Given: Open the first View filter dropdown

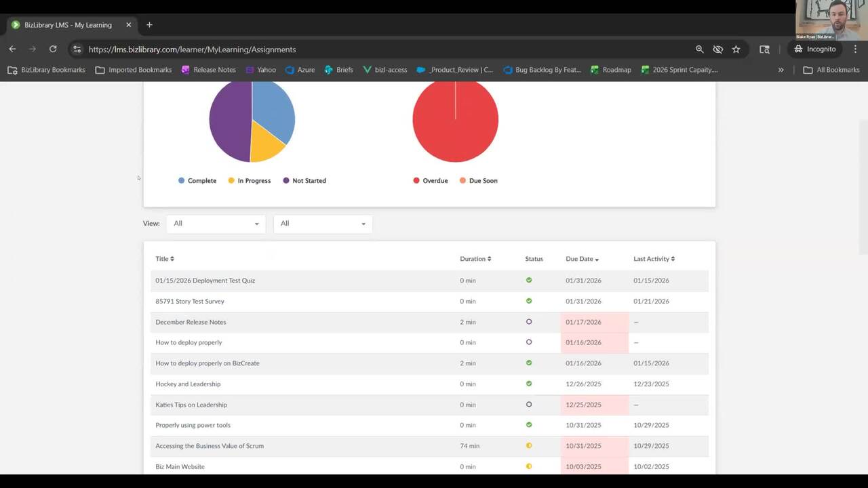Looking at the screenshot, I should click(x=216, y=224).
